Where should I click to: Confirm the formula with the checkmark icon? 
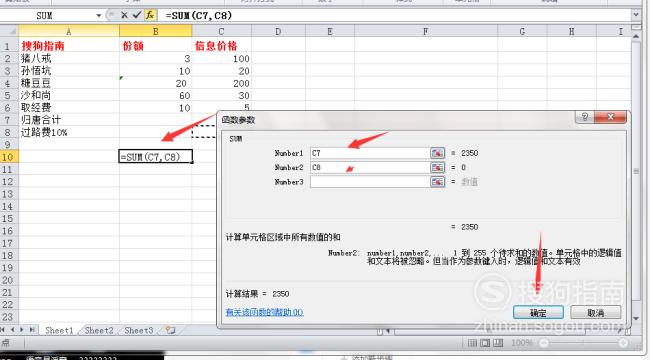click(137, 15)
